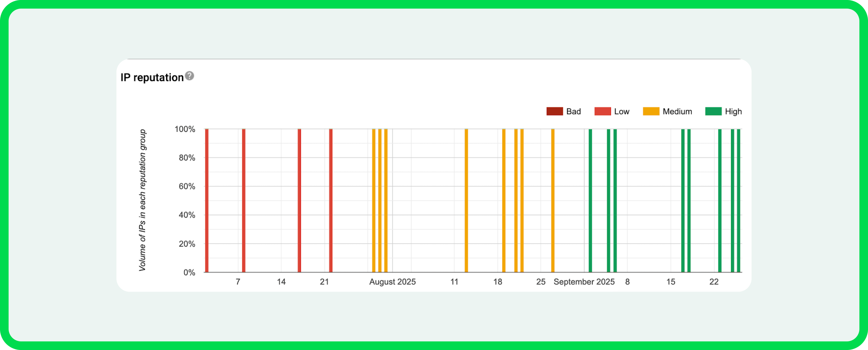Screen dimensions: 868x350
Task: Click the August 2025 axis label
Action: coord(392,282)
